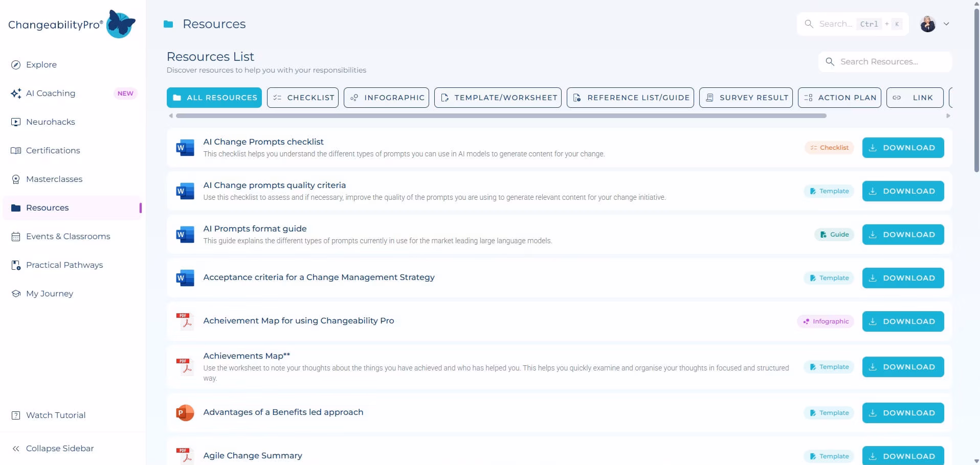Screen dimensions: 980x465
Task: Click the PowerPoint icon for Advantages of Benefits led approach
Action: click(x=185, y=412)
